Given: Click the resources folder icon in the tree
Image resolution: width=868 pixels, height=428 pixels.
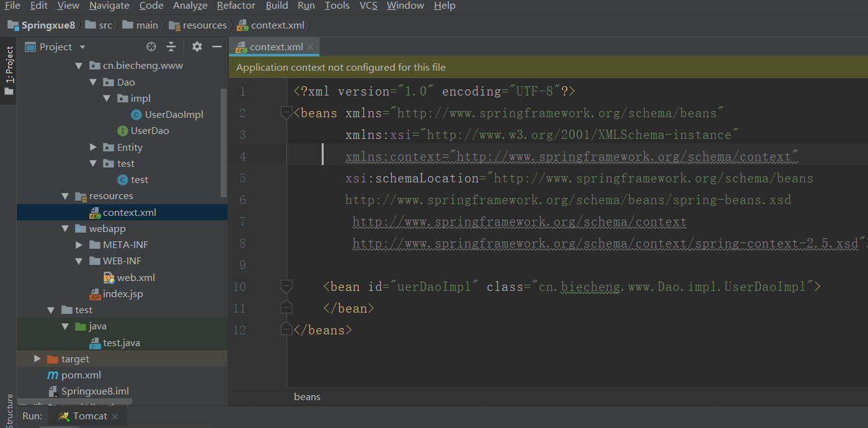Looking at the screenshot, I should point(81,196).
